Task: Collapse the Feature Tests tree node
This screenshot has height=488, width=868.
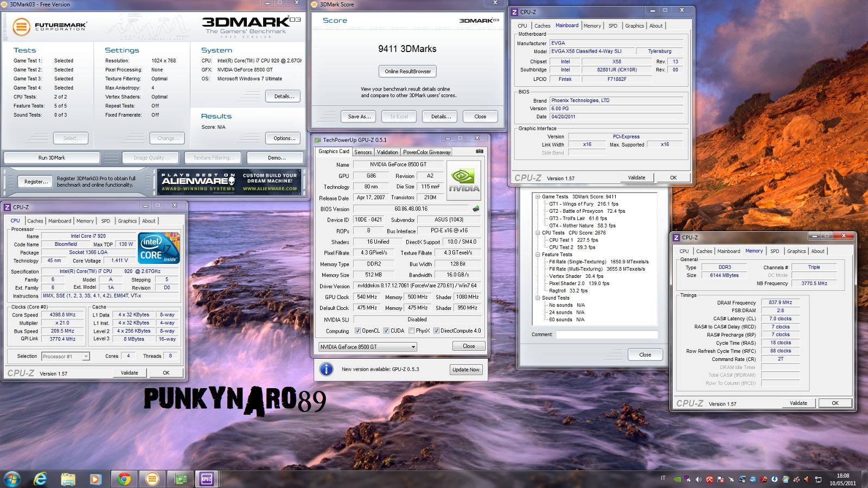Action: coord(538,254)
